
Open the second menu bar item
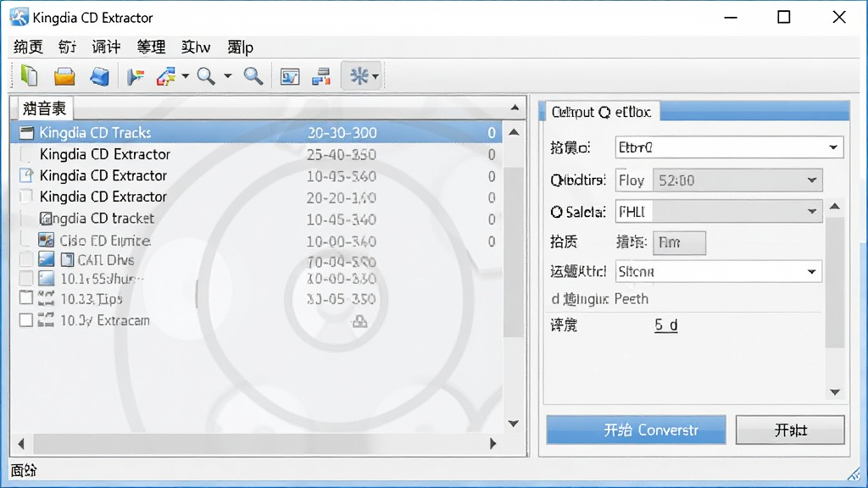pyautogui.click(x=67, y=47)
